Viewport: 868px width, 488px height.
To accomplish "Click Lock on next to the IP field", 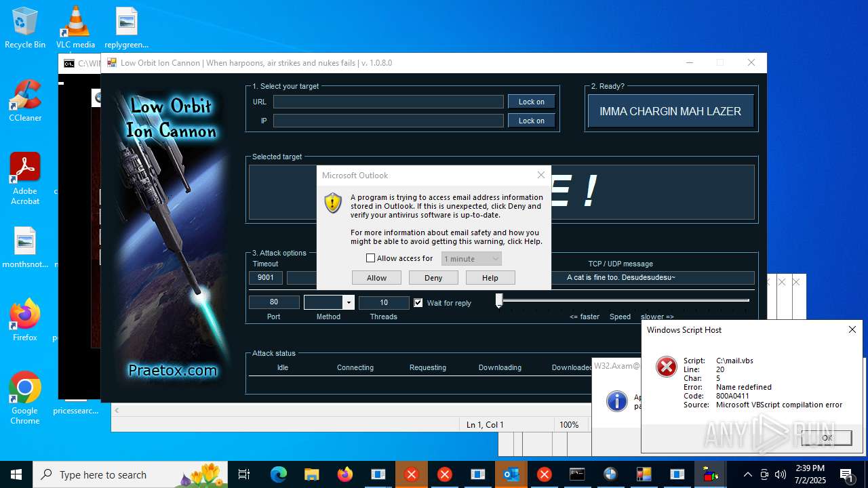I will (x=532, y=121).
